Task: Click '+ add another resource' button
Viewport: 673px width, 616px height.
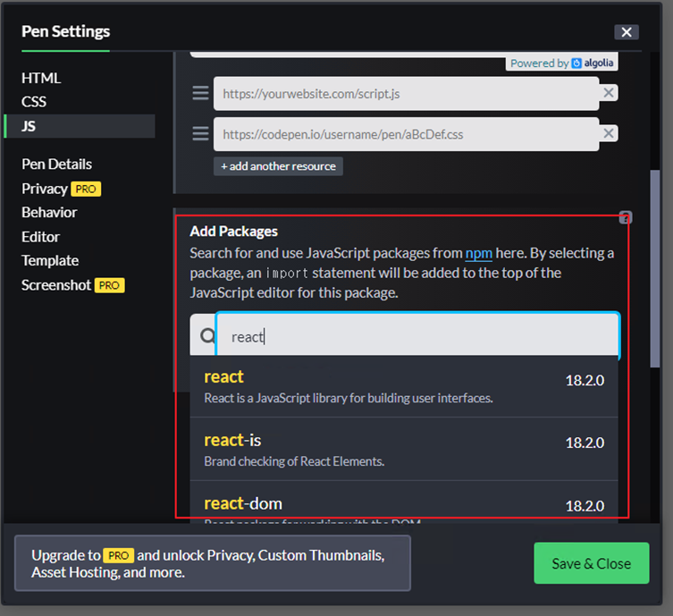Action: click(x=278, y=166)
